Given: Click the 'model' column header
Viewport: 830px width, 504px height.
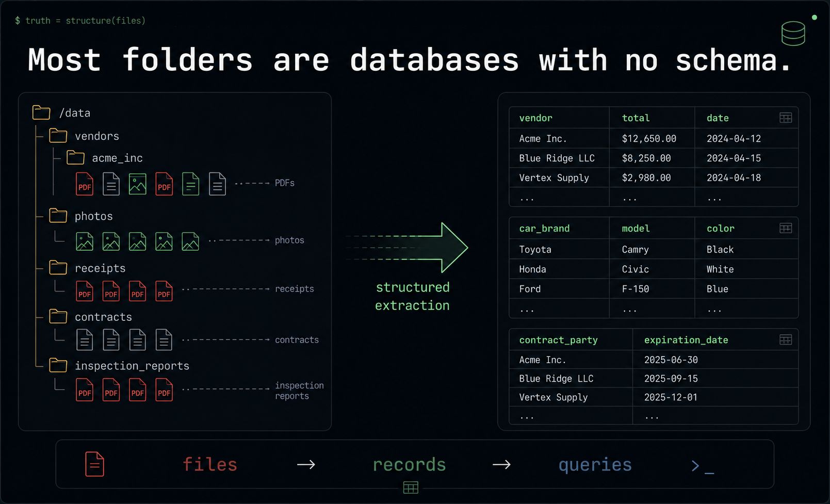Looking at the screenshot, I should 636,229.
